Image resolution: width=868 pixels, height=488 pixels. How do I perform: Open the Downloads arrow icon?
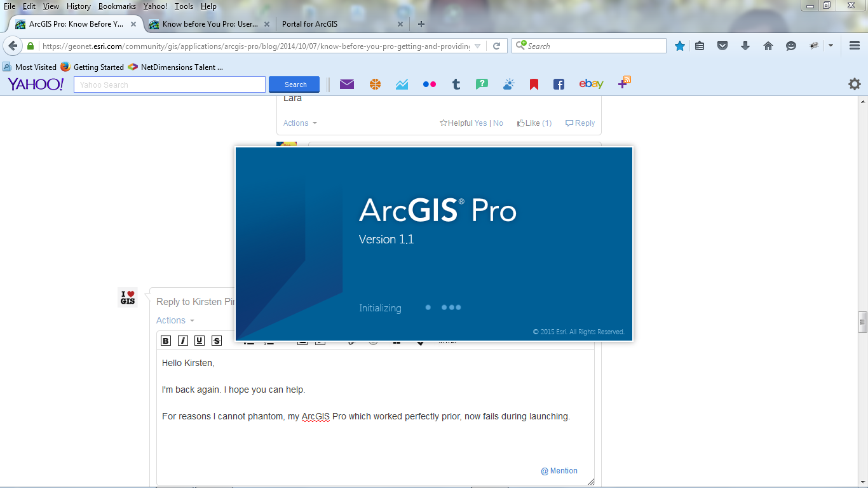(745, 46)
